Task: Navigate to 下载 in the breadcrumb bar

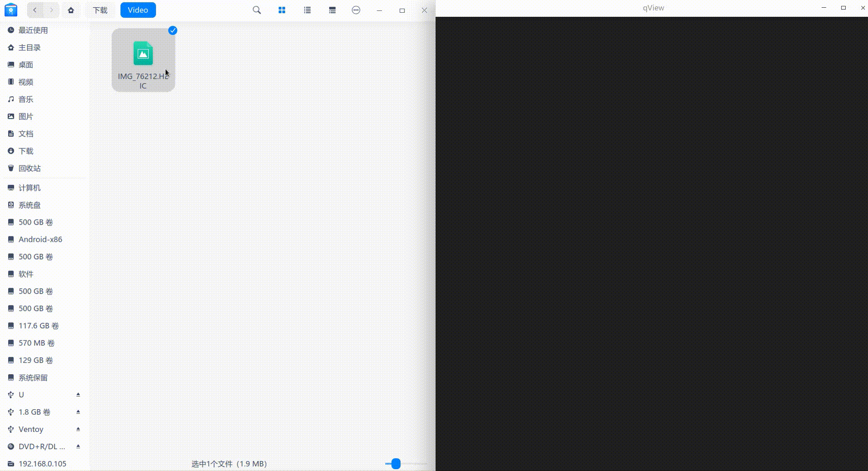Action: point(100,10)
